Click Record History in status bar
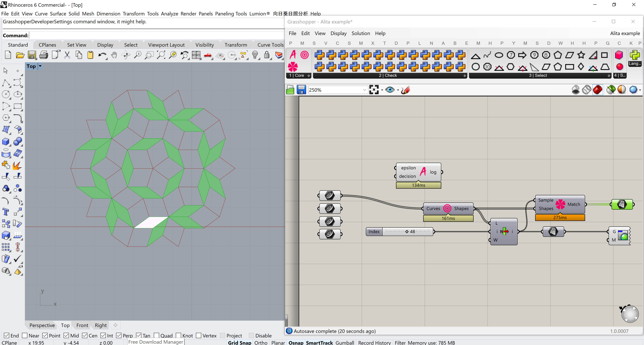The image size is (644, 345). (x=374, y=342)
